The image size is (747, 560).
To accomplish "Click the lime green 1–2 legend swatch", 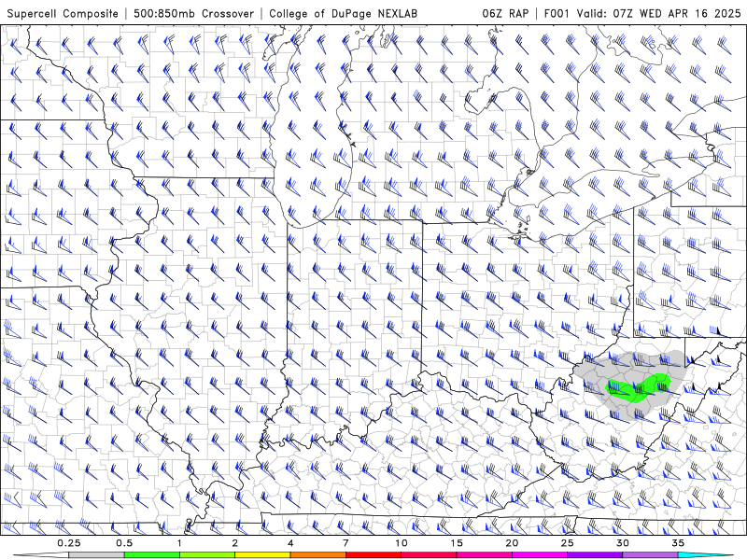I will pyautogui.click(x=206, y=555).
